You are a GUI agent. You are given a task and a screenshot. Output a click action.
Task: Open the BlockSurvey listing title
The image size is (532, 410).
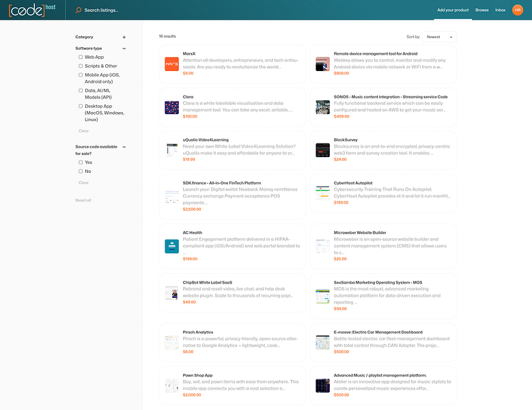click(346, 140)
